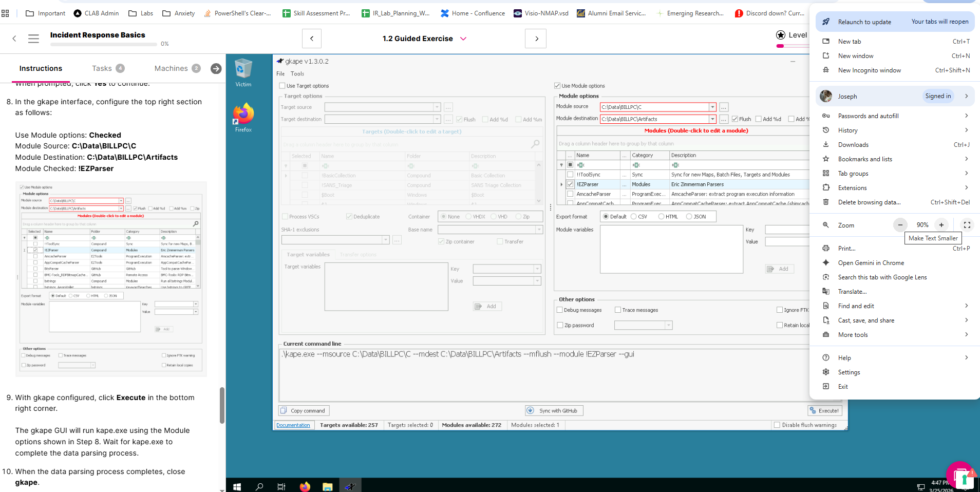Expand the Module source dropdown

[712, 107]
